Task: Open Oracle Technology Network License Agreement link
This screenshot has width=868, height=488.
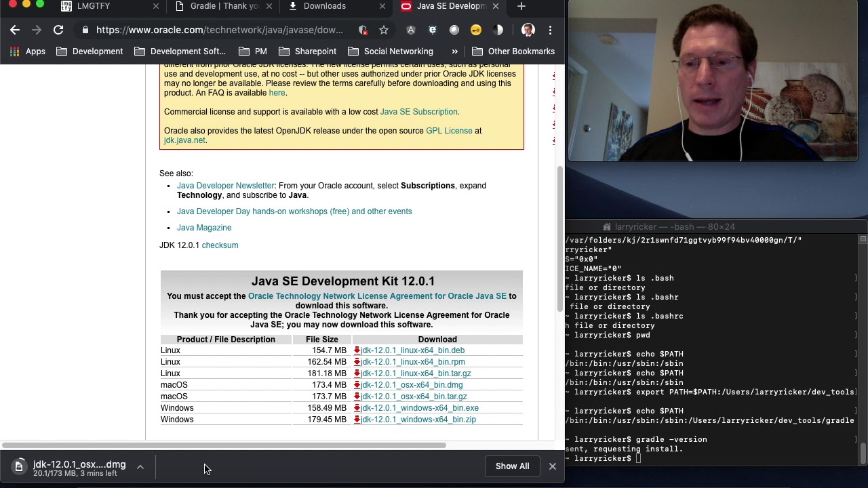Action: [377, 296]
